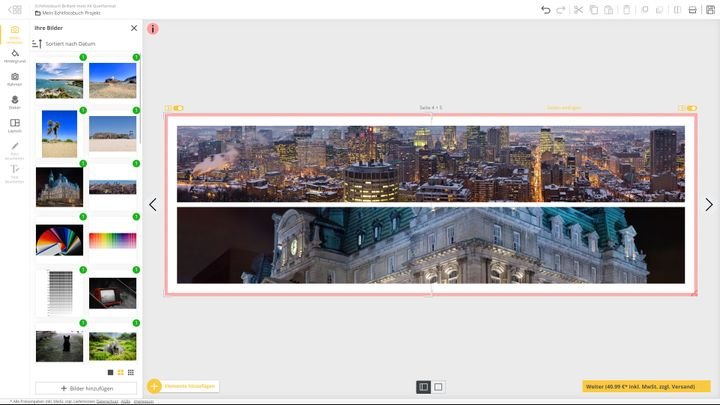Click the copy icon in top toolbar

click(x=594, y=10)
